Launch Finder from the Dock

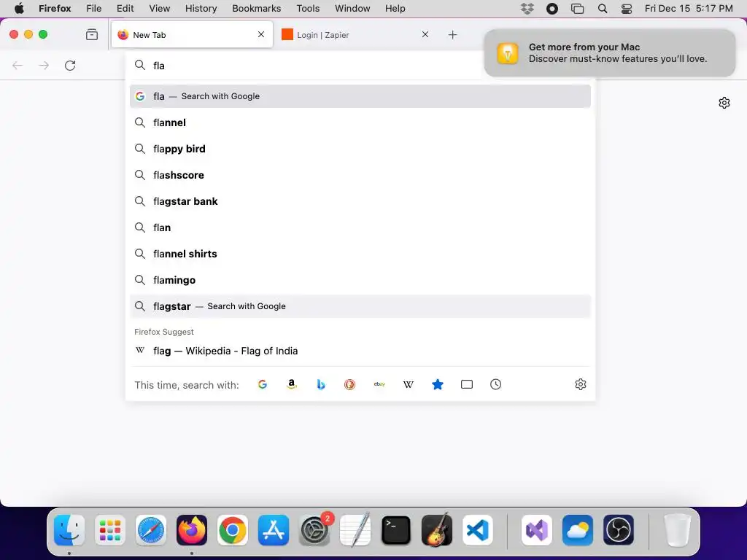[69, 530]
